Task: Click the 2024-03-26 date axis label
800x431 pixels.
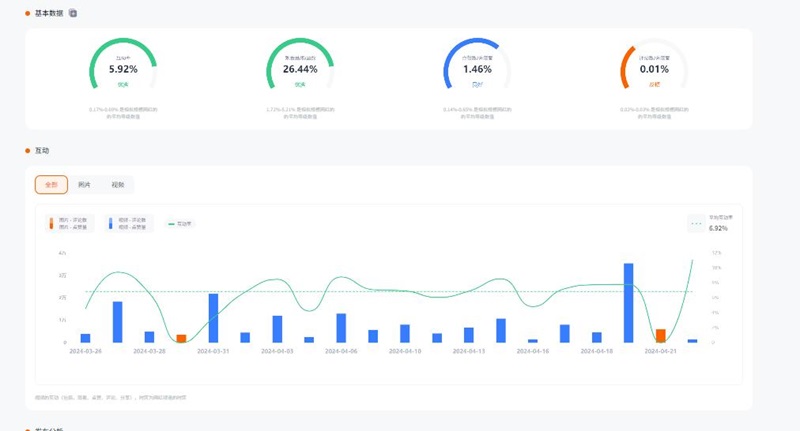Action: pyautogui.click(x=85, y=351)
